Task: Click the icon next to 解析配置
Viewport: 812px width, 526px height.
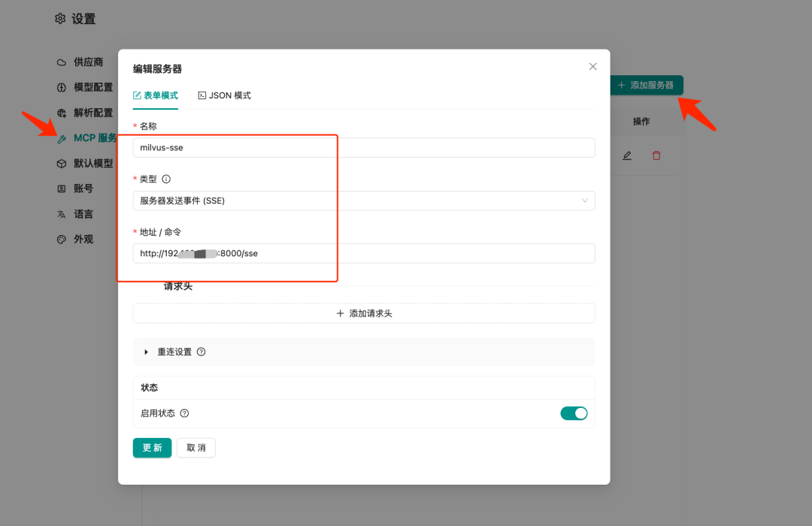Action: coord(62,113)
